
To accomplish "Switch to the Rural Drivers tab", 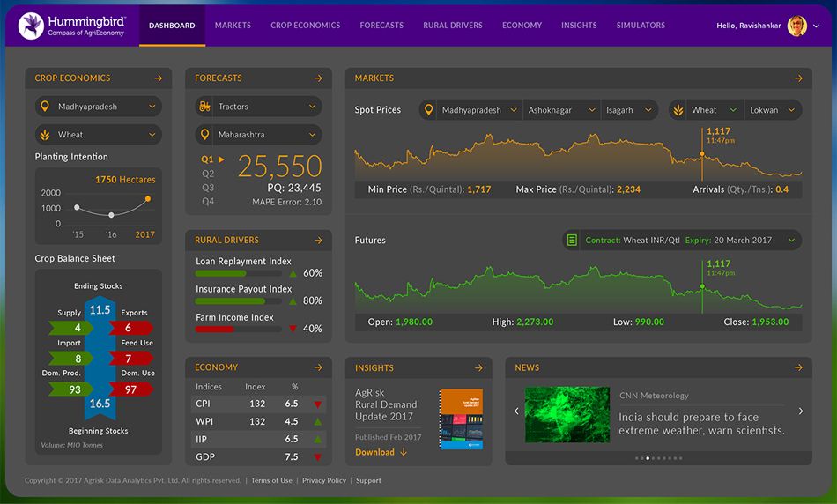I will coord(453,26).
